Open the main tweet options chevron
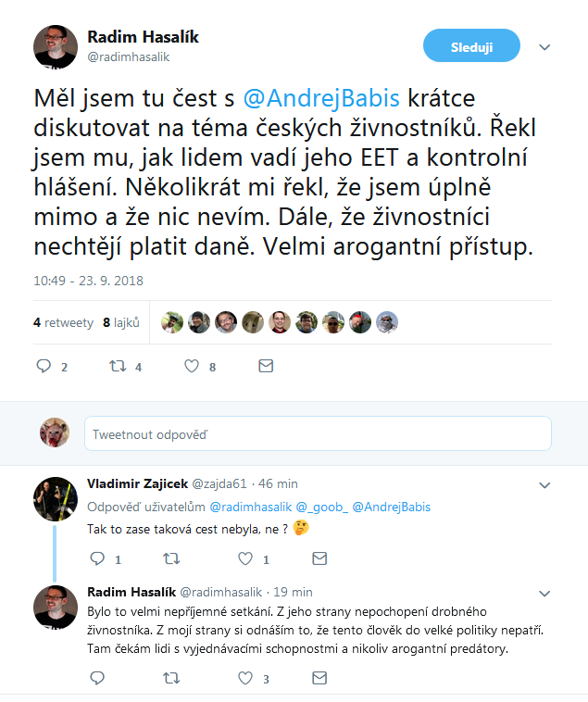Image resolution: width=588 pixels, height=702 pixels. (544, 47)
